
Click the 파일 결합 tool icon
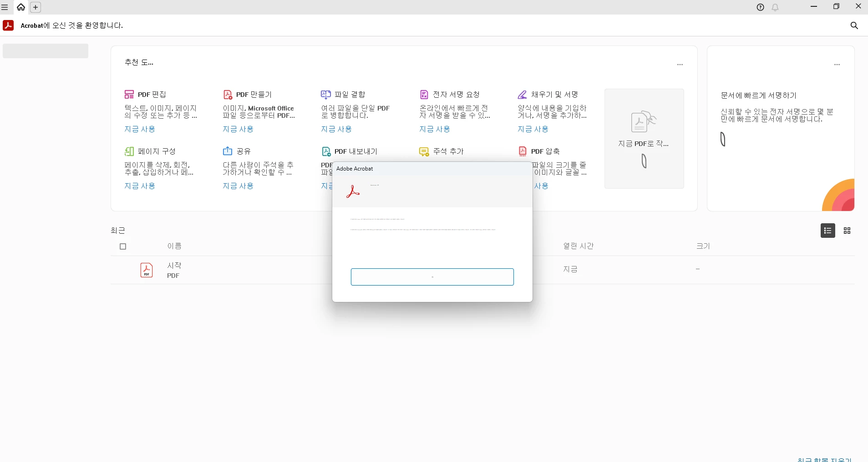[x=326, y=95]
